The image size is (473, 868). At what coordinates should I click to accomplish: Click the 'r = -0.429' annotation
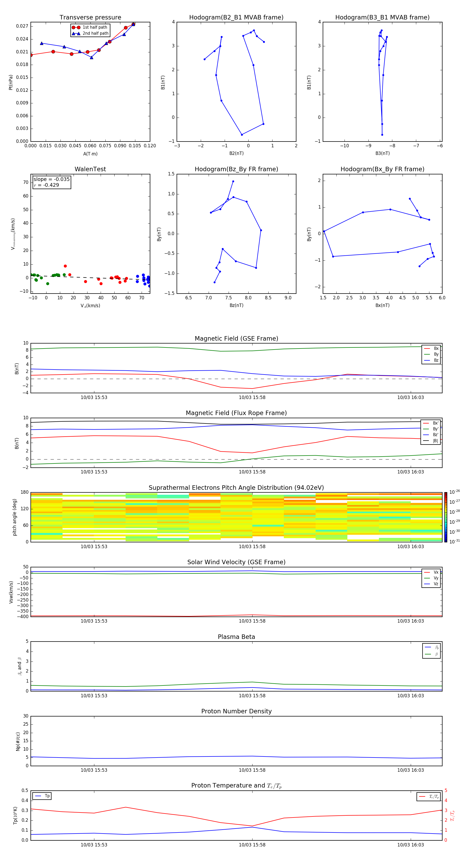(x=47, y=185)
